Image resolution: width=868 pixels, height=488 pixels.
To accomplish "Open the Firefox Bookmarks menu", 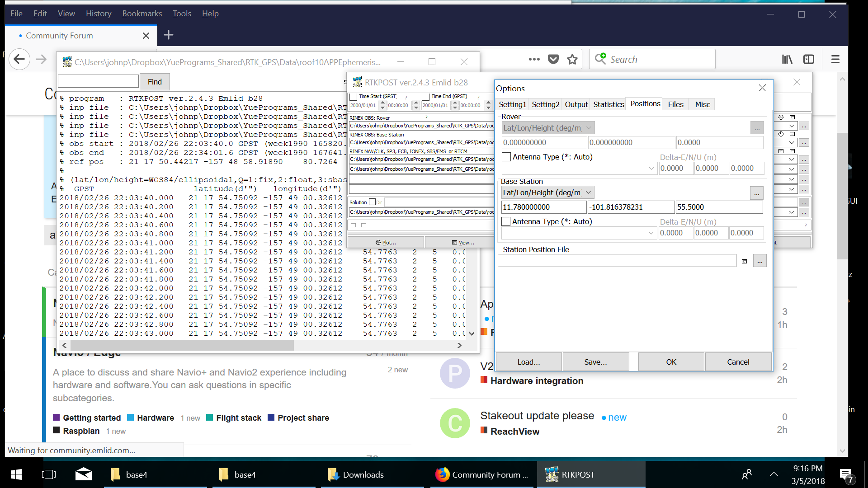I will point(142,14).
